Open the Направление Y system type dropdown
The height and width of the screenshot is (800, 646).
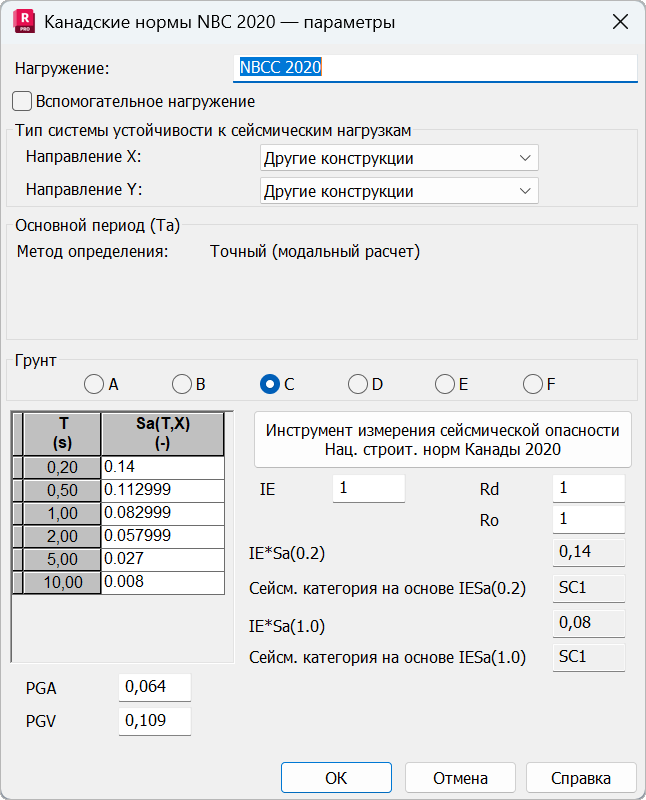399,191
